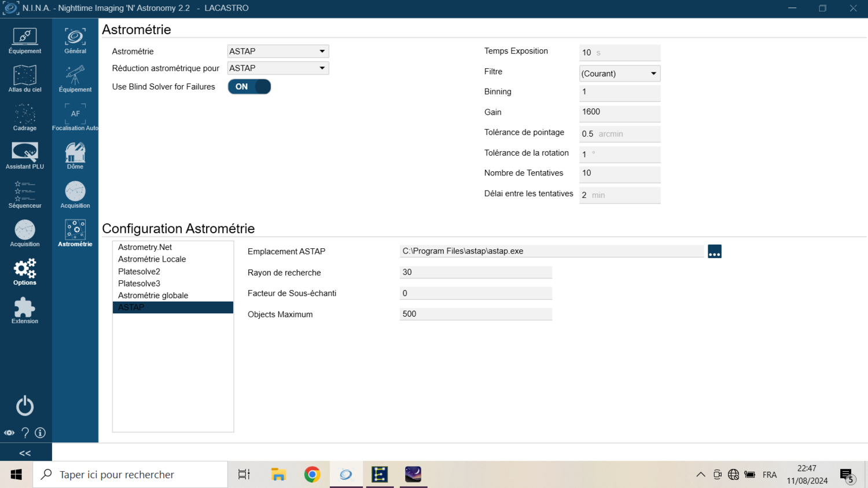Go to the Cadrage framing section
Viewport: 868px width, 488px height.
(x=25, y=118)
